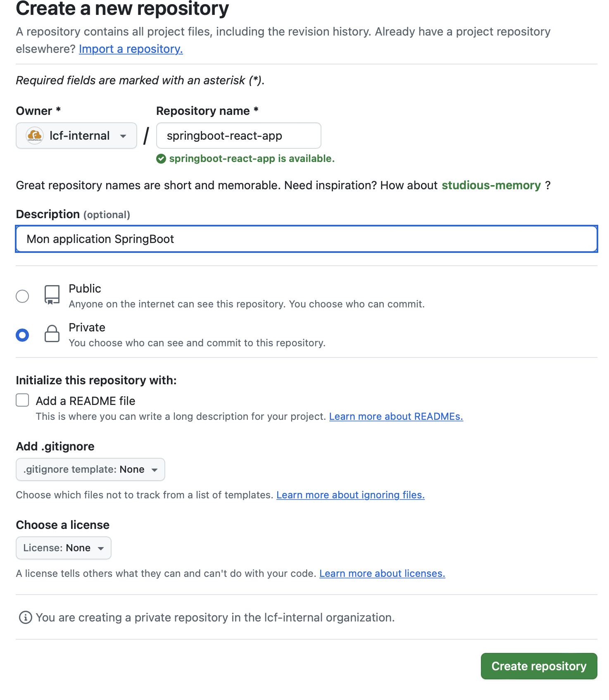Expand the .gitignore template dropdown
Viewport: 609px width, 700px height.
click(90, 469)
